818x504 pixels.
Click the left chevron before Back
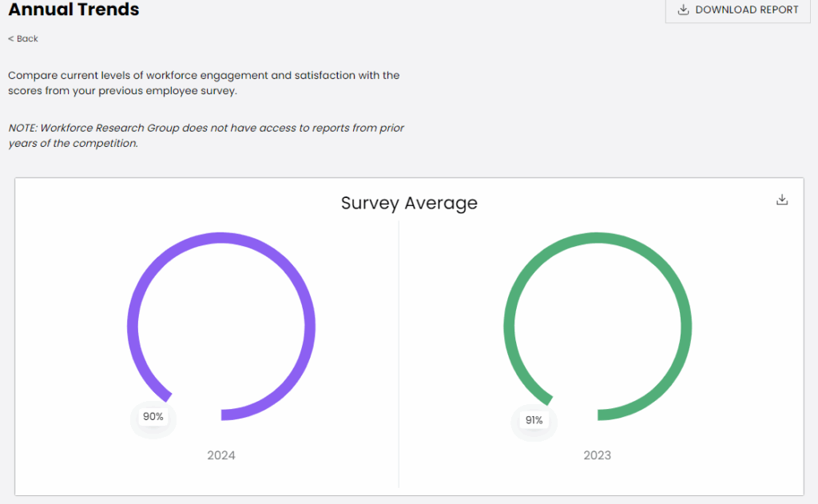coord(11,38)
